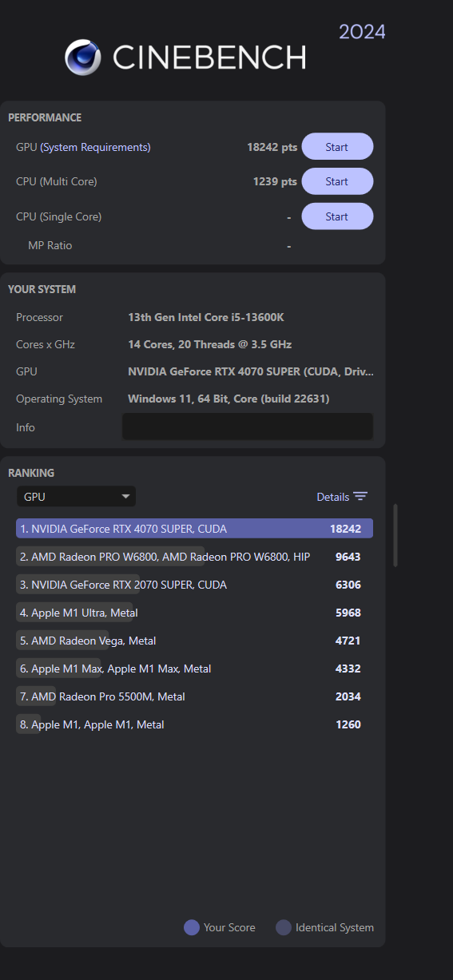Open the System Requirements link
Image resolution: width=453 pixels, height=980 pixels.
[95, 147]
